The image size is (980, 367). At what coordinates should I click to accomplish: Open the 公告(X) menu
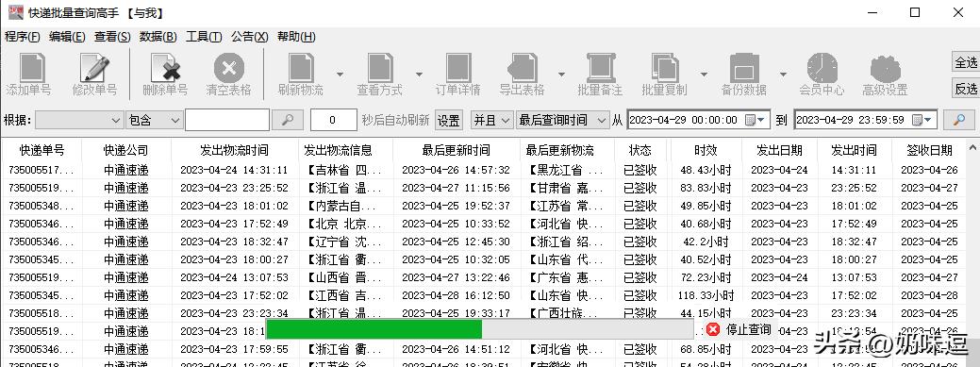[249, 37]
